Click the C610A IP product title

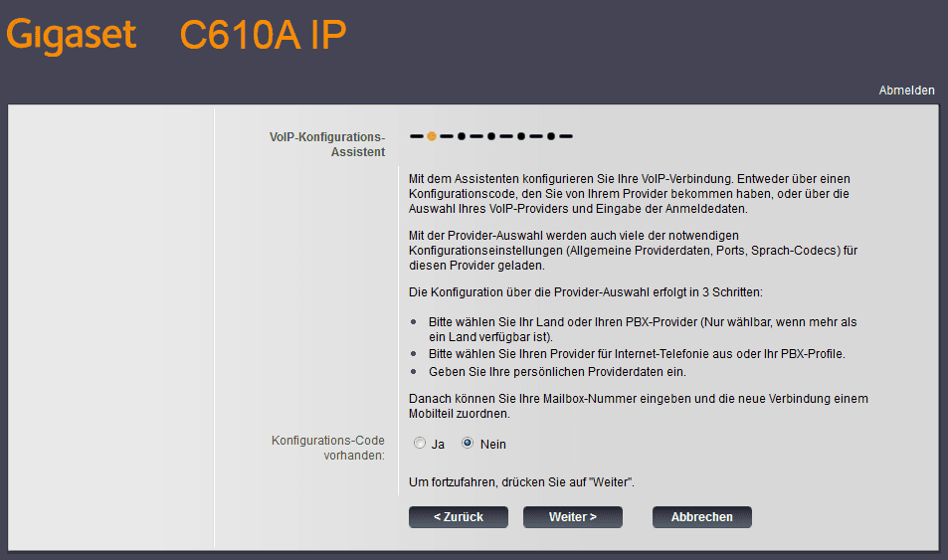[x=263, y=35]
